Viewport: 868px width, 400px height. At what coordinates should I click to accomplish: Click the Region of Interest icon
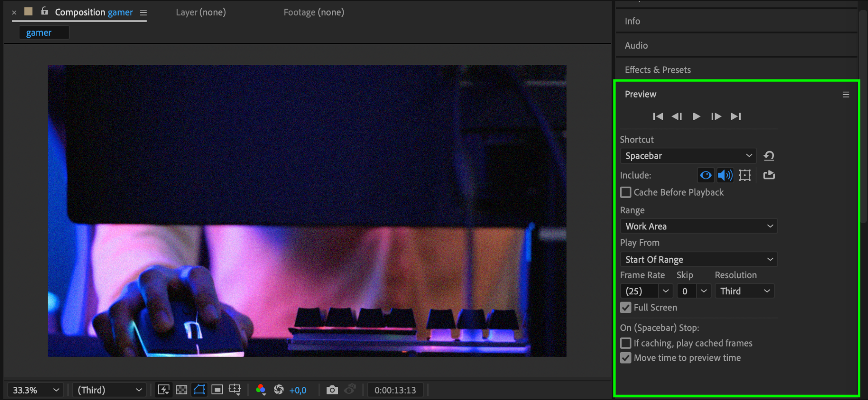coord(217,390)
